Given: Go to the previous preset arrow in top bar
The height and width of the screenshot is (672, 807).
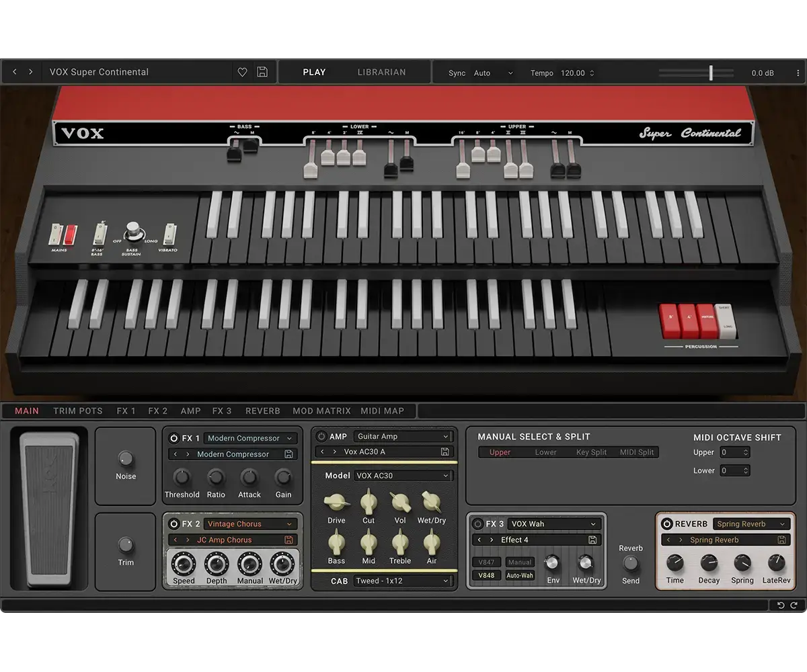Looking at the screenshot, I should [x=15, y=72].
